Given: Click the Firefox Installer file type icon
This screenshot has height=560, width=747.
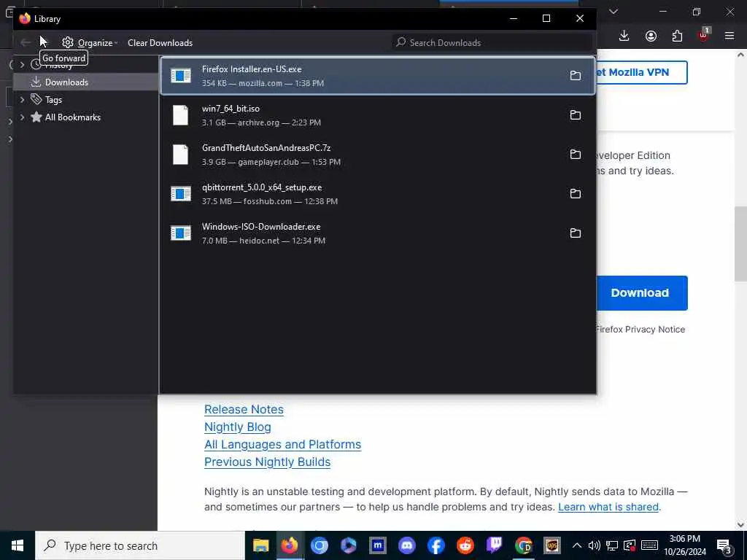Looking at the screenshot, I should pos(181,76).
